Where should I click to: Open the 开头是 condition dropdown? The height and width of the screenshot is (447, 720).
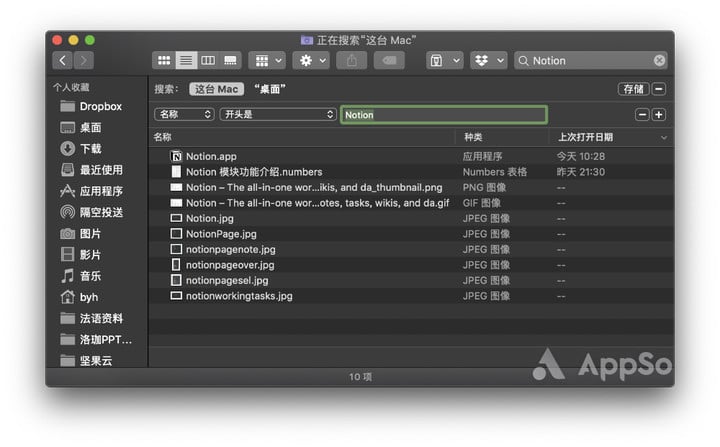point(278,114)
